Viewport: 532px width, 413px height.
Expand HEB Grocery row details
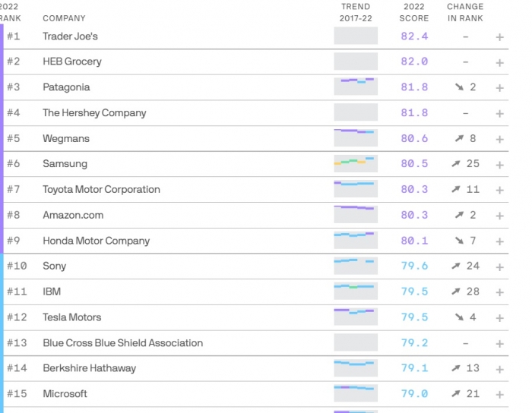[x=499, y=63]
